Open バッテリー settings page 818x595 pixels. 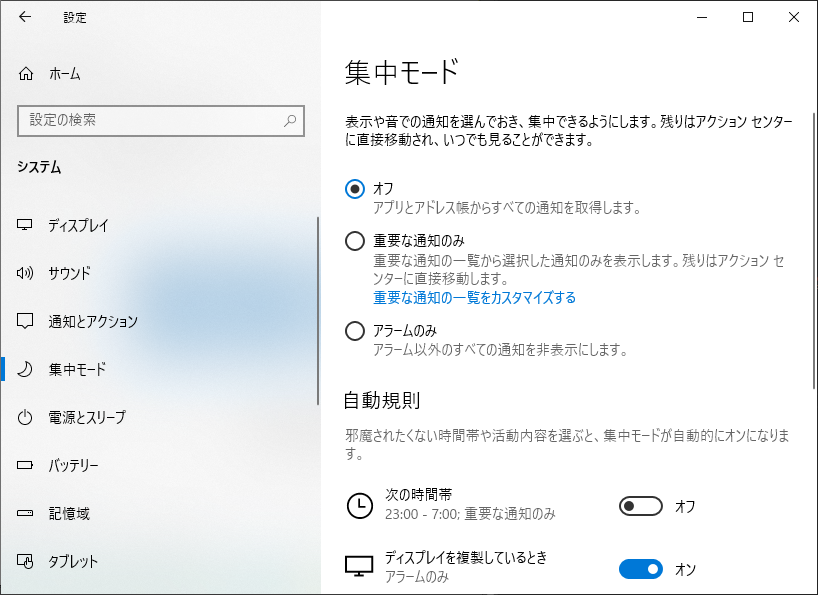tap(159, 465)
